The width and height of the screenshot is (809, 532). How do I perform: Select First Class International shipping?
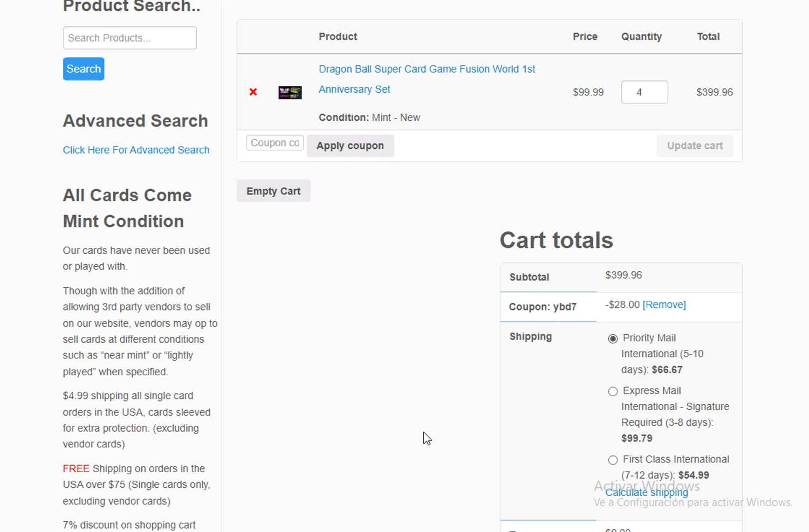coord(613,460)
